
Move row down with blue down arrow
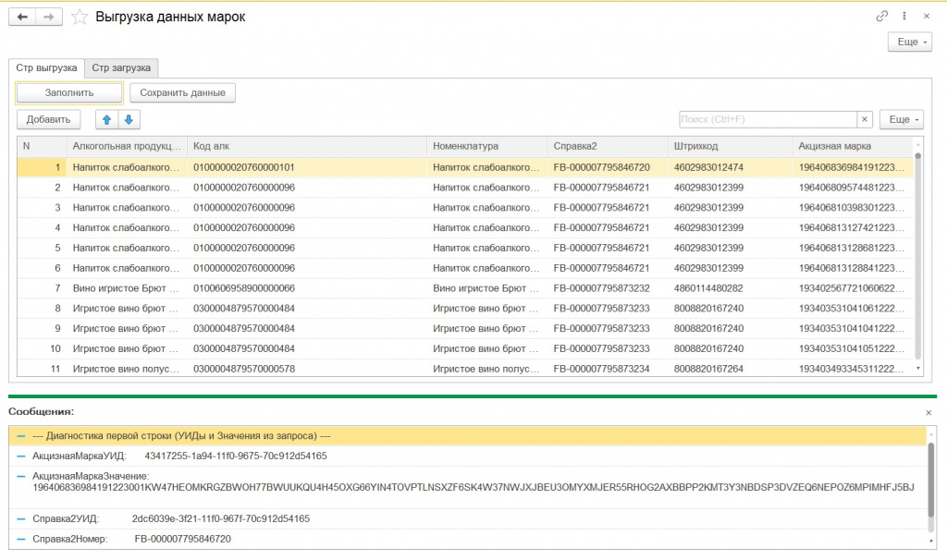[x=129, y=119]
